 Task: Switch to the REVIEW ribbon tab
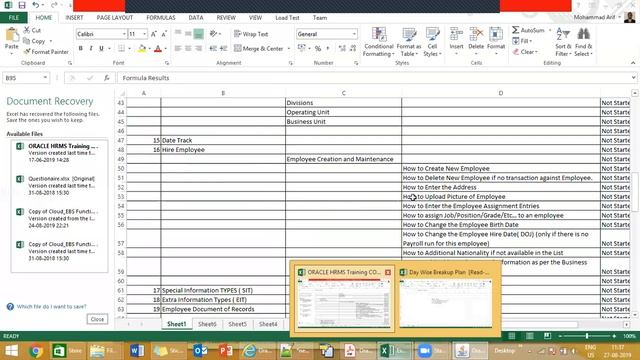(x=226, y=18)
